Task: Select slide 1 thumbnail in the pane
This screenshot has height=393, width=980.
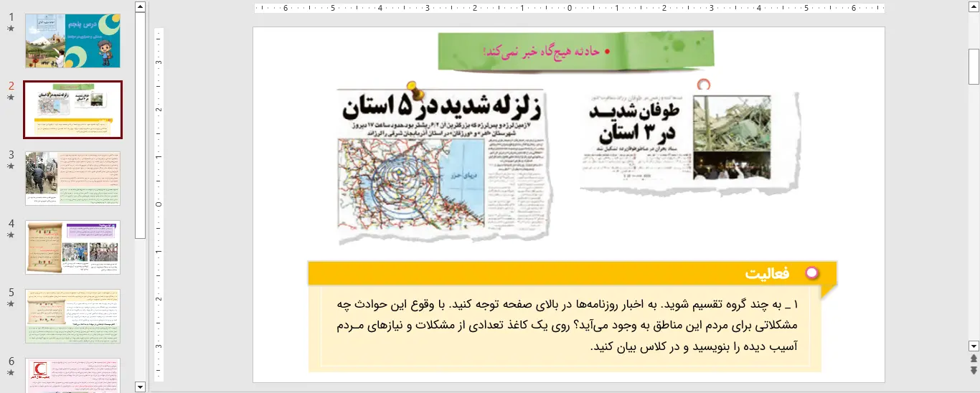Action: pos(72,41)
